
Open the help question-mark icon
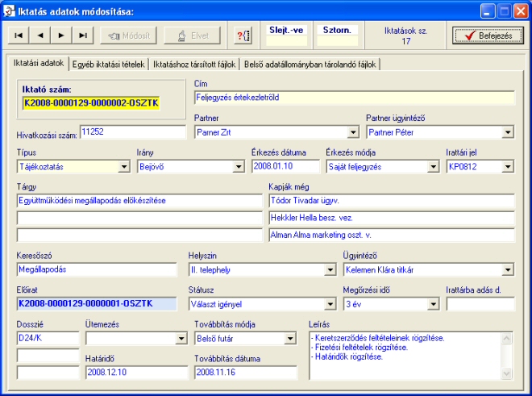pyautogui.click(x=243, y=35)
